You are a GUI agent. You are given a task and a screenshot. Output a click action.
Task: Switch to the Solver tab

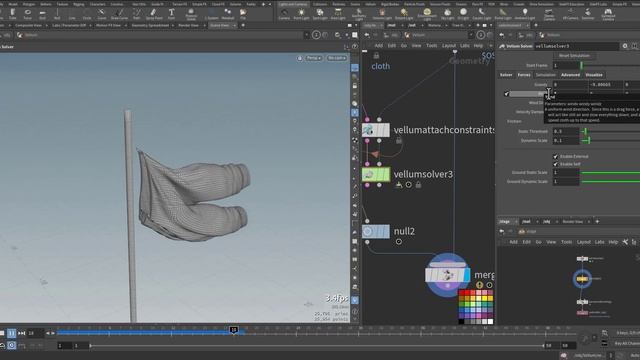coord(506,75)
